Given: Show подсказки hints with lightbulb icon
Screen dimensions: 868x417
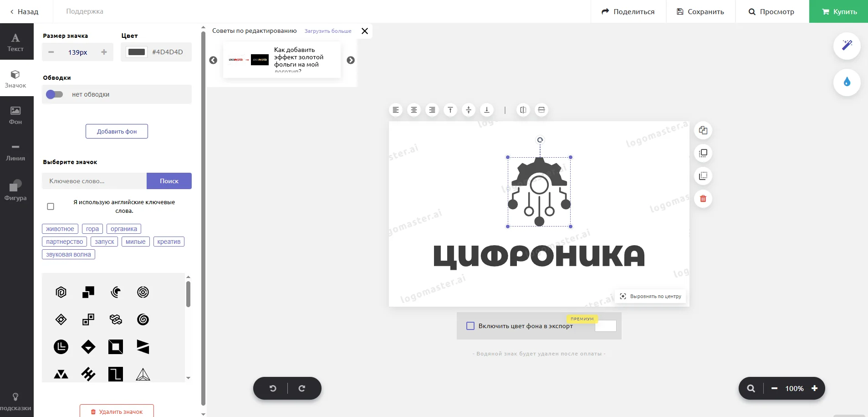Looking at the screenshot, I should [x=15, y=402].
